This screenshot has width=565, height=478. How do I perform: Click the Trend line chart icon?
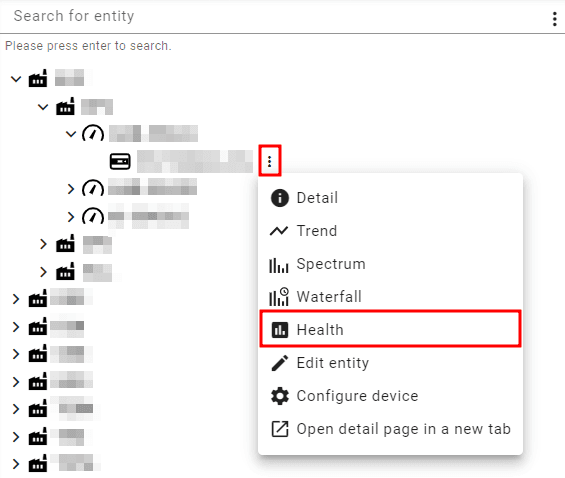[x=279, y=231]
